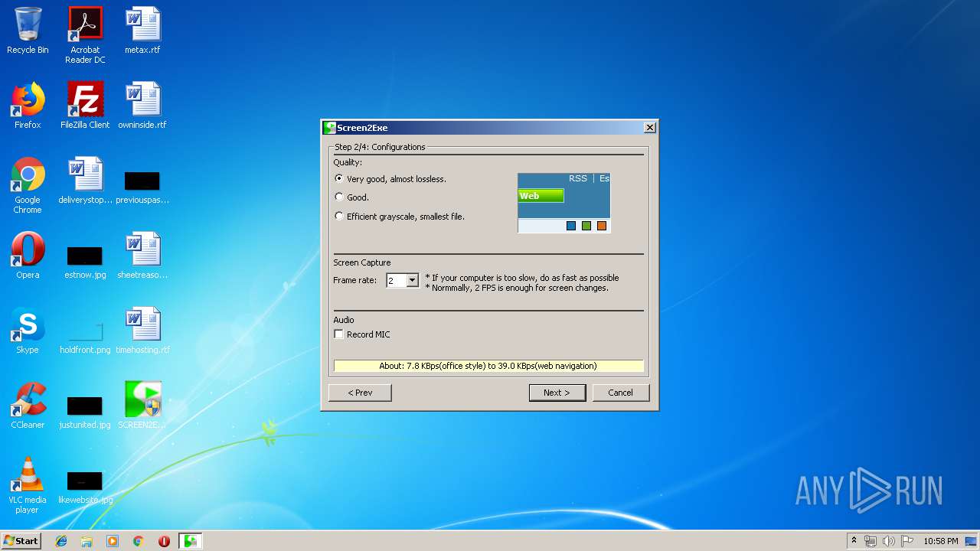This screenshot has height=551, width=980.
Task: Open Internet Explorer in the taskbar
Action: (61, 541)
